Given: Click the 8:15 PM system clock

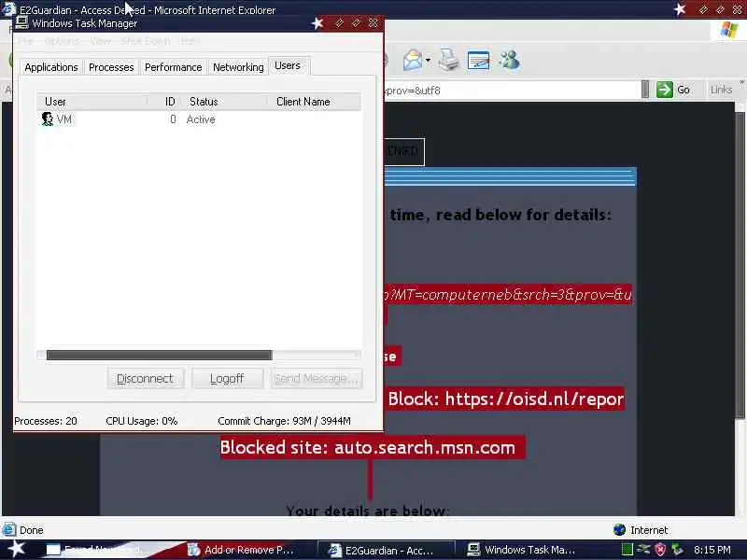Looking at the screenshot, I should (x=712, y=550).
